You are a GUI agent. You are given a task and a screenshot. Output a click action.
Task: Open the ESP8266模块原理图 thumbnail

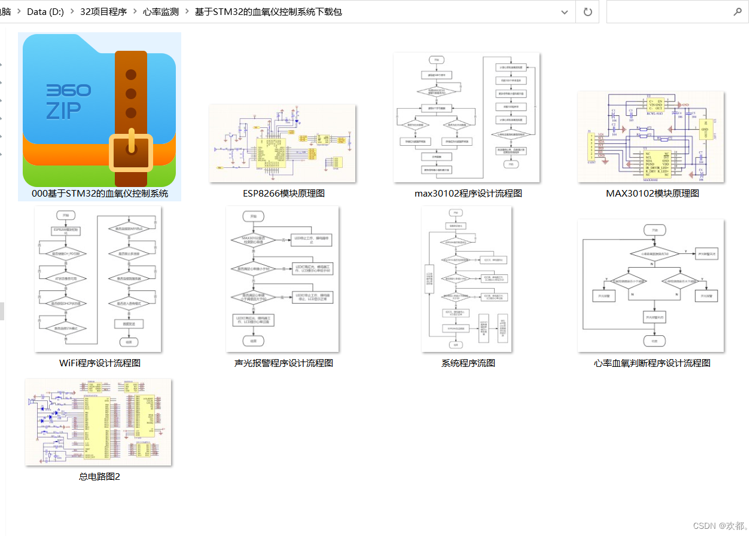(x=282, y=143)
